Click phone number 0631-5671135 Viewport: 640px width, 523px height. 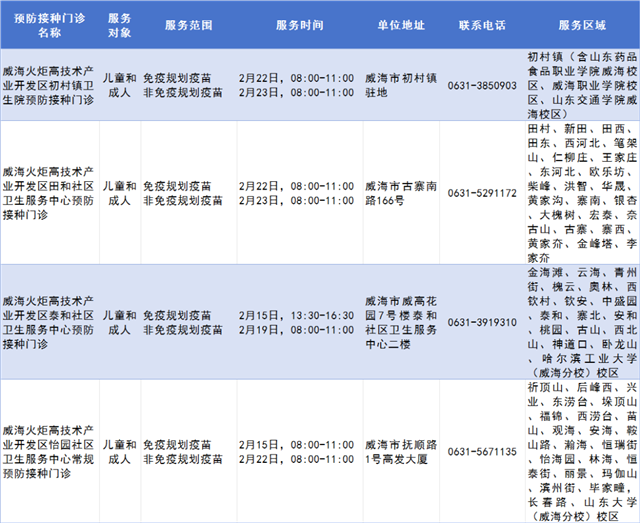pos(481,451)
